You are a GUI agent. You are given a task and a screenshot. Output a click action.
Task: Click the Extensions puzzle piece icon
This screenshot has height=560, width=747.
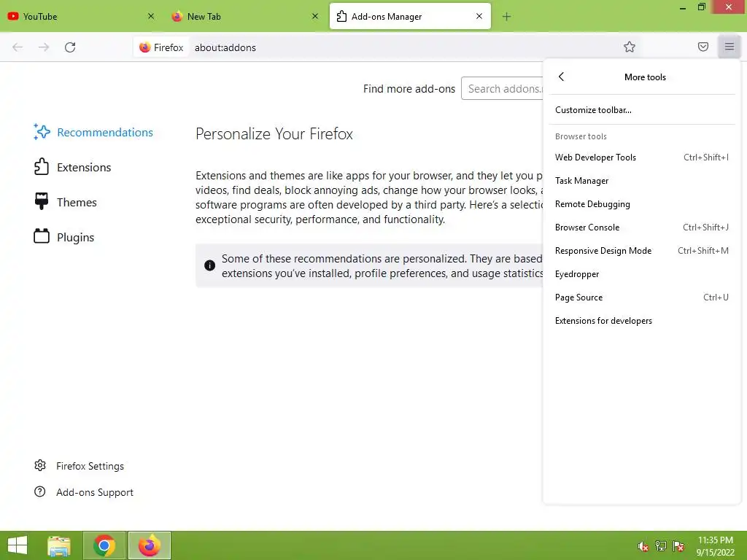click(42, 167)
